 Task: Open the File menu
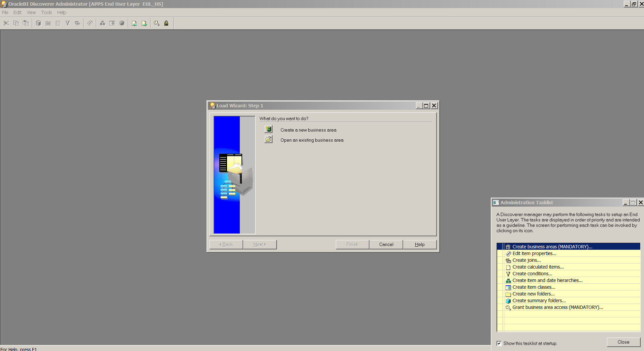tap(5, 12)
